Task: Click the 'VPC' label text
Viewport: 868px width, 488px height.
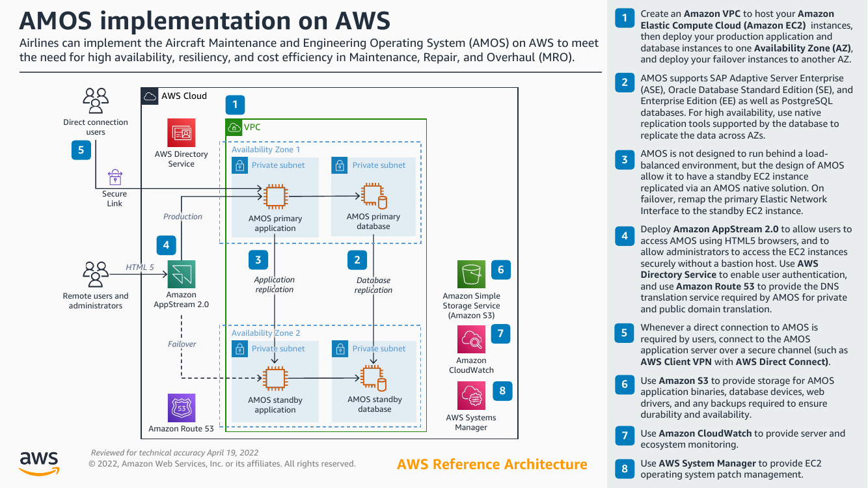Action: (x=252, y=128)
